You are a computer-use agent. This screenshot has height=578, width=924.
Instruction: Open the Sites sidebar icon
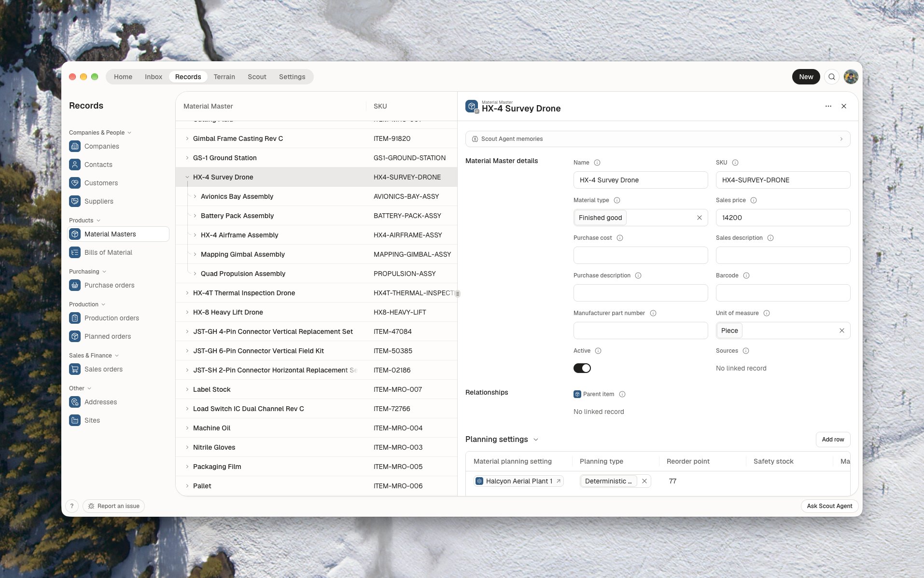click(75, 420)
